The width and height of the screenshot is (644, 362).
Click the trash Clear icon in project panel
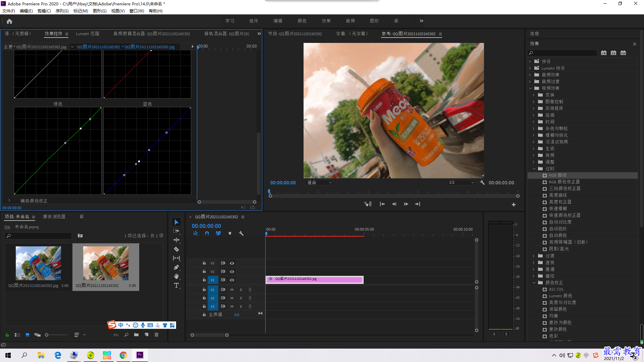click(x=156, y=335)
